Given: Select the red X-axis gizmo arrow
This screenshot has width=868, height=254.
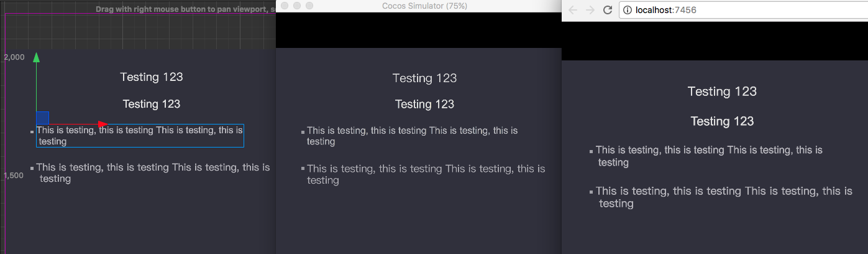Looking at the screenshot, I should point(103,125).
